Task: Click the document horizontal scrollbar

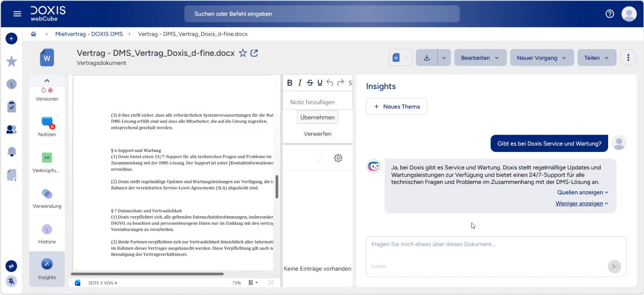Action: point(147,274)
